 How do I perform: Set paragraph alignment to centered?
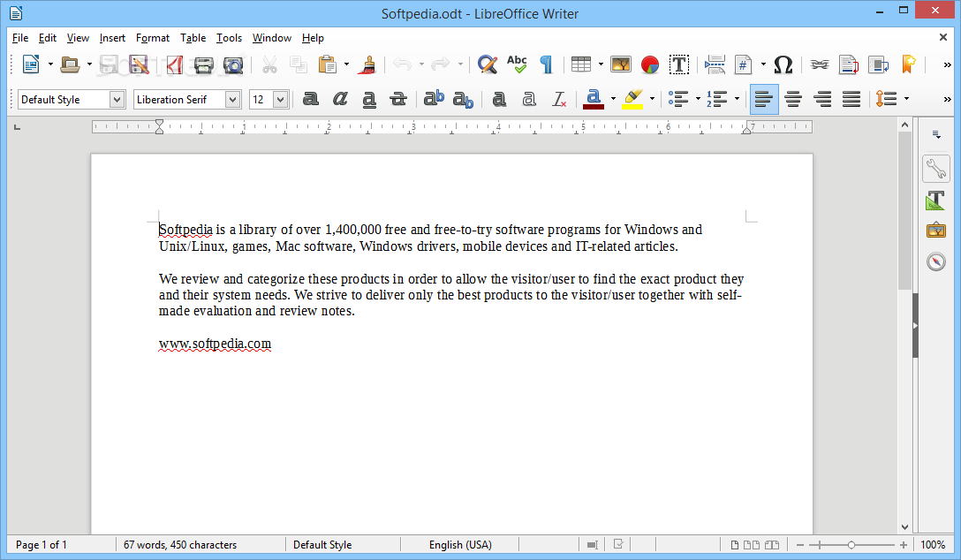click(793, 99)
